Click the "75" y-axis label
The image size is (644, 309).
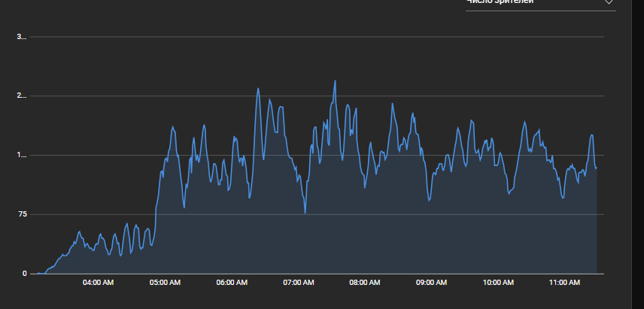pos(22,215)
